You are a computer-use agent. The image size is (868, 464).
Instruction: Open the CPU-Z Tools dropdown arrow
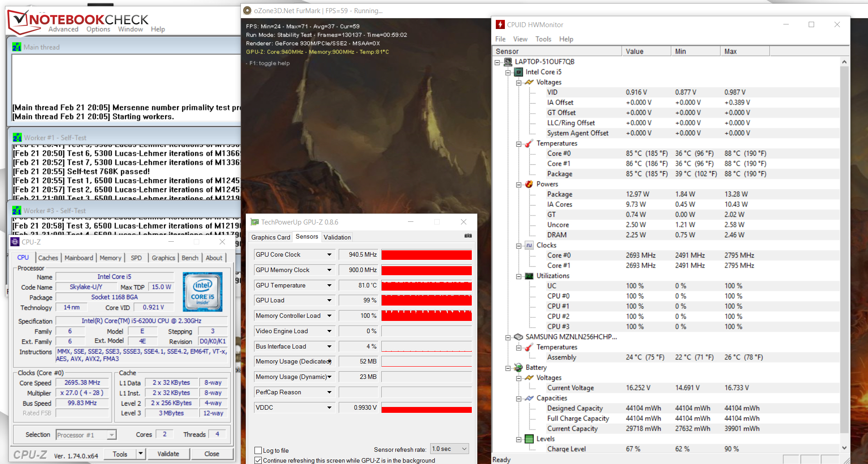(140, 454)
